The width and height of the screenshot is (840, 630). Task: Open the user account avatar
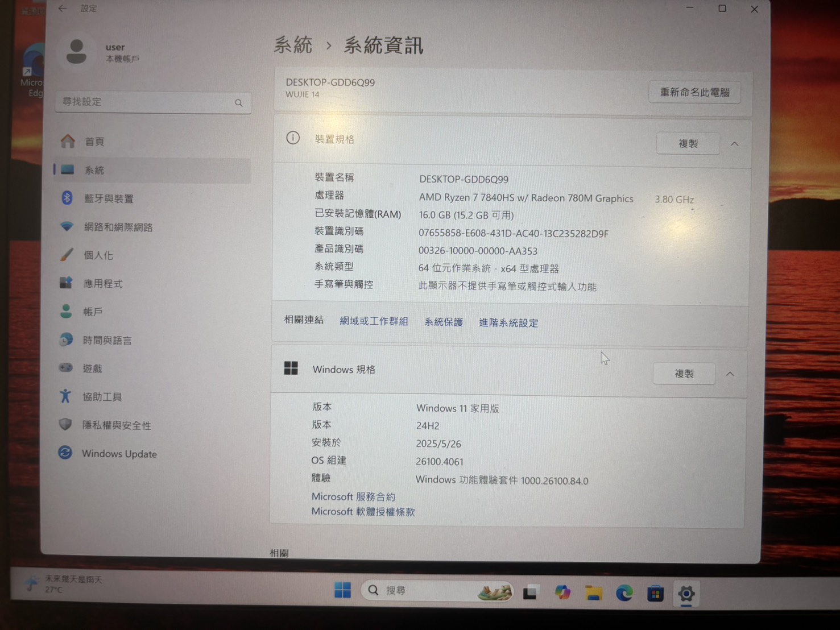tap(76, 52)
